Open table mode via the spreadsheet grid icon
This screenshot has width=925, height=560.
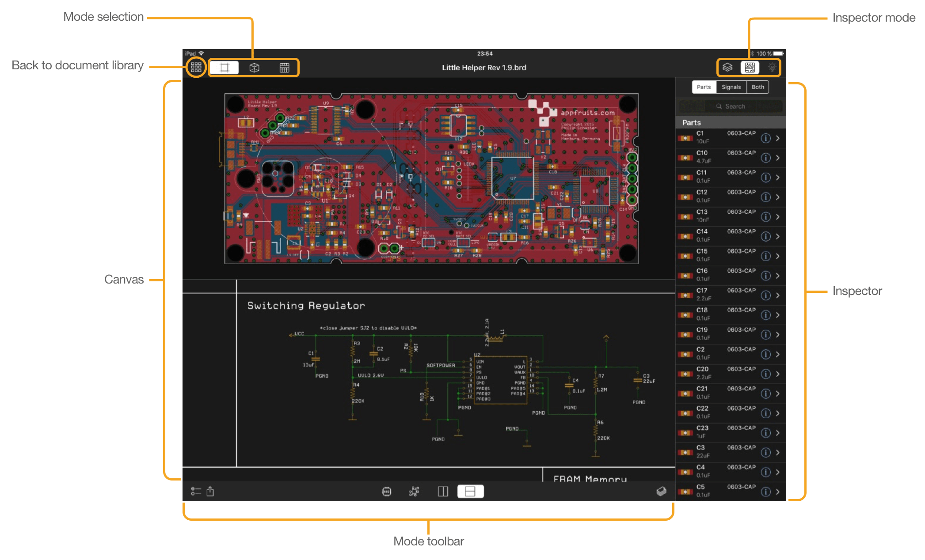click(284, 68)
